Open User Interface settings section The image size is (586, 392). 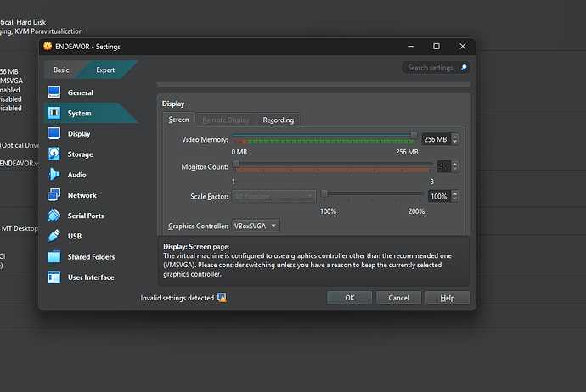pos(91,277)
